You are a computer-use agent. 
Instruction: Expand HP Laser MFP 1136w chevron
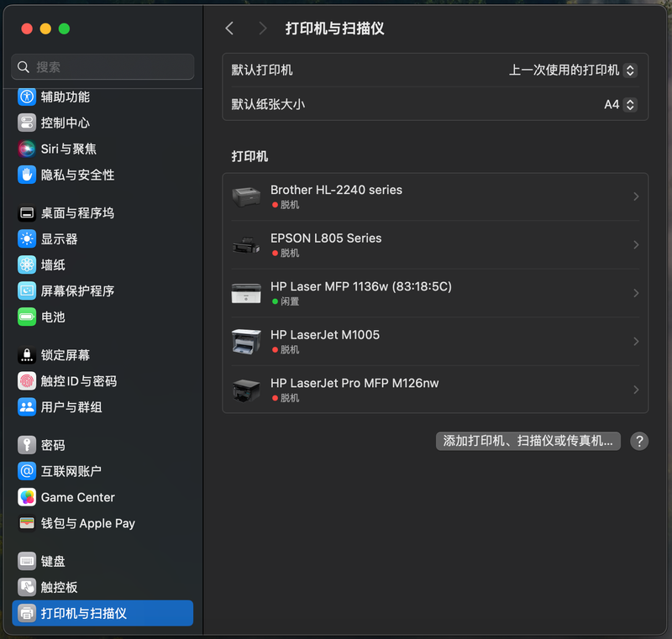pyautogui.click(x=636, y=293)
